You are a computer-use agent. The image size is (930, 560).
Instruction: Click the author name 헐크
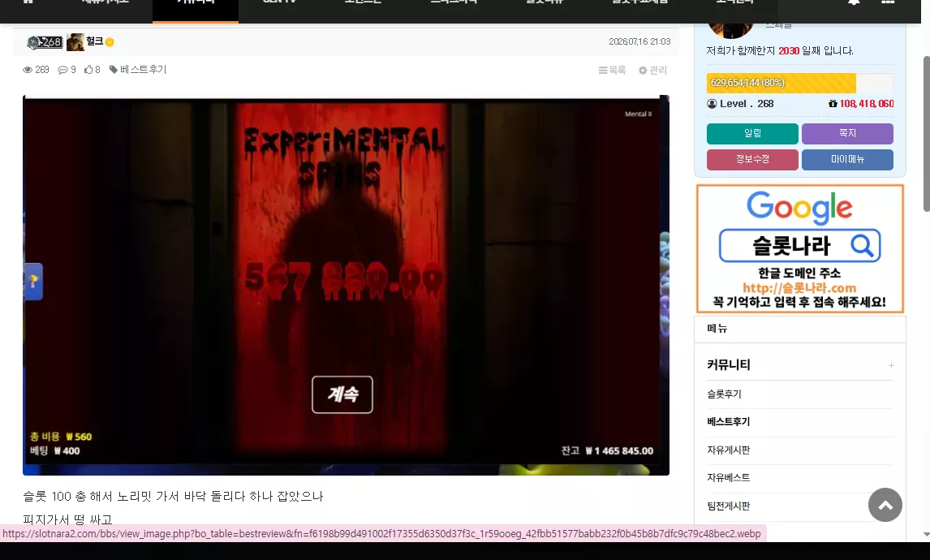pos(94,41)
